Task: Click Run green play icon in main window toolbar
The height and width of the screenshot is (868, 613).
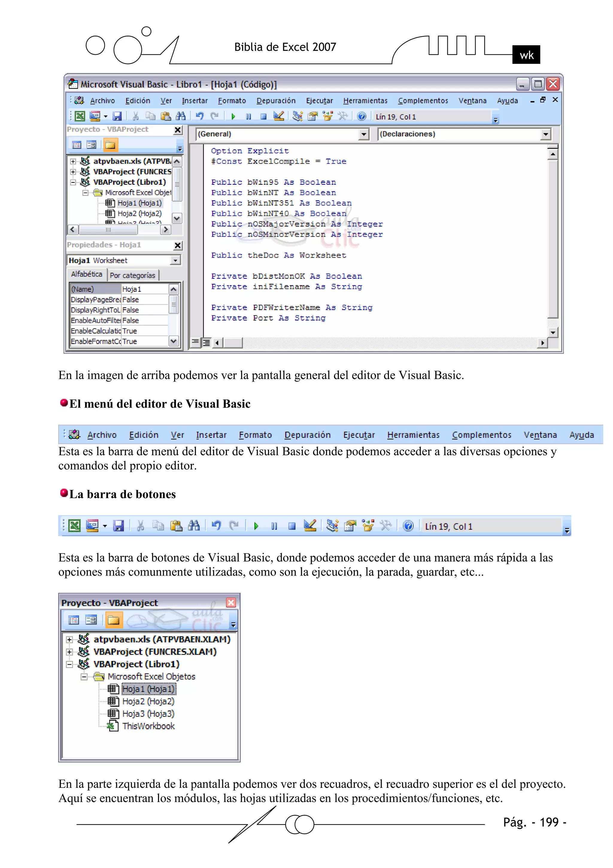Action: coord(233,116)
